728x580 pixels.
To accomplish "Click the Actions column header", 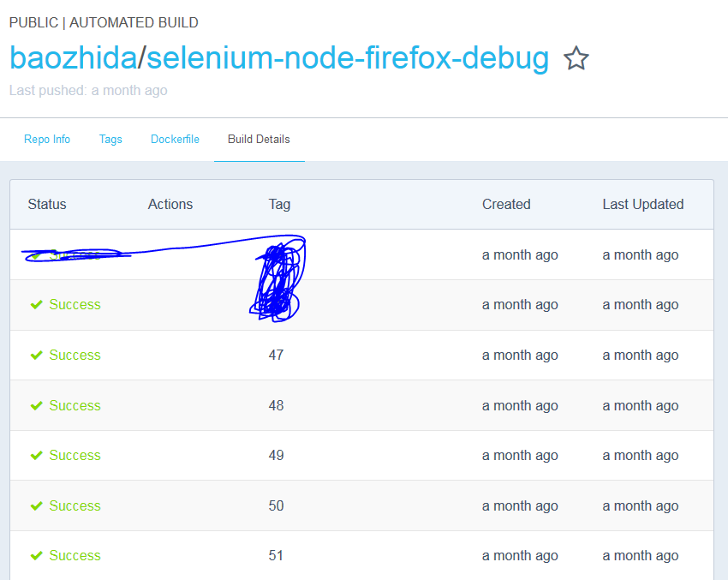I will pyautogui.click(x=170, y=204).
